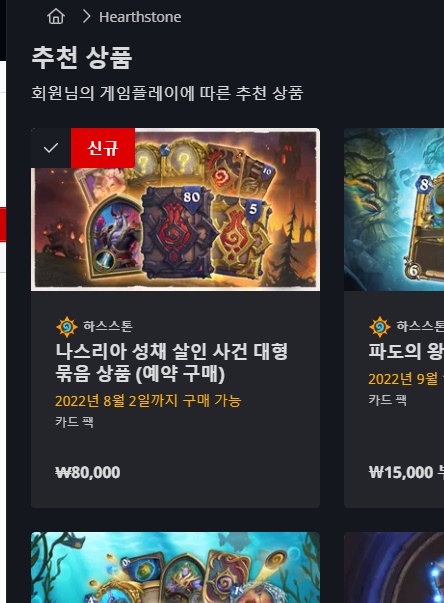444x603 pixels.
Task: Click the 2022년 9월 availability date
Action: pyautogui.click(x=406, y=379)
